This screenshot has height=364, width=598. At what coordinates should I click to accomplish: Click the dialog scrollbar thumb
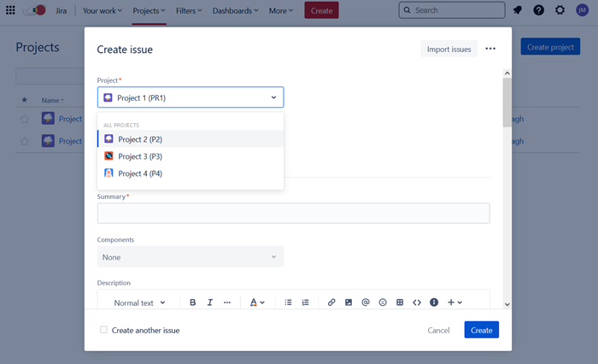[x=507, y=103]
